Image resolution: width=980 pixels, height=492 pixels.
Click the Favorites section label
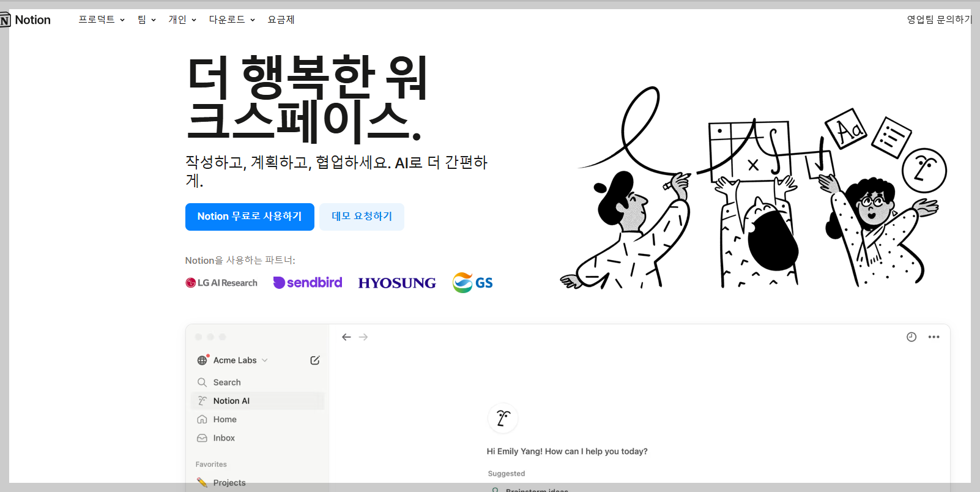[x=211, y=464]
